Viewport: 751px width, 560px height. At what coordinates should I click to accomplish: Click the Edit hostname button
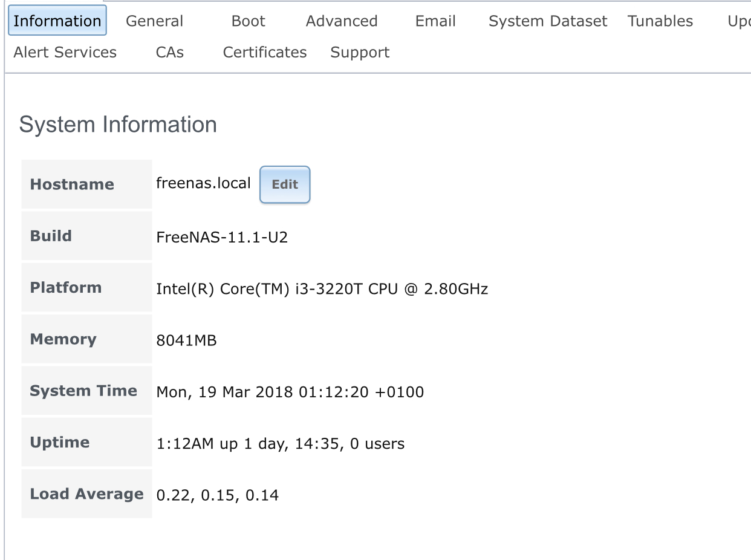(x=285, y=184)
